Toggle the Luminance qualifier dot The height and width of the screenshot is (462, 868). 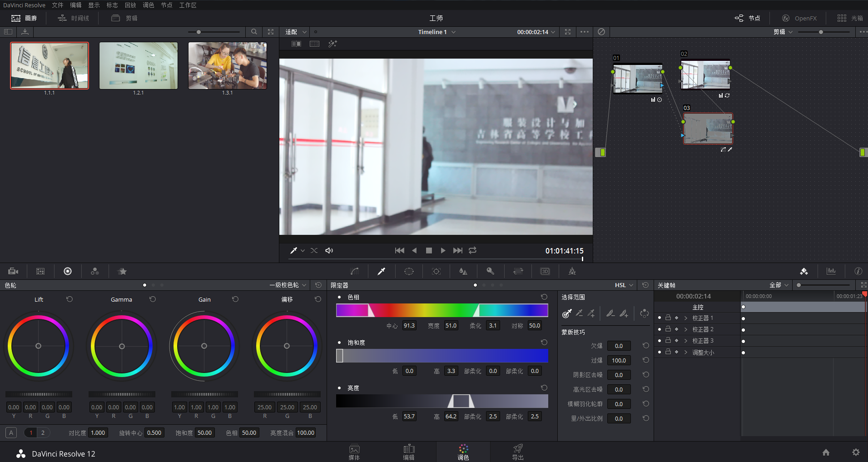click(x=339, y=388)
